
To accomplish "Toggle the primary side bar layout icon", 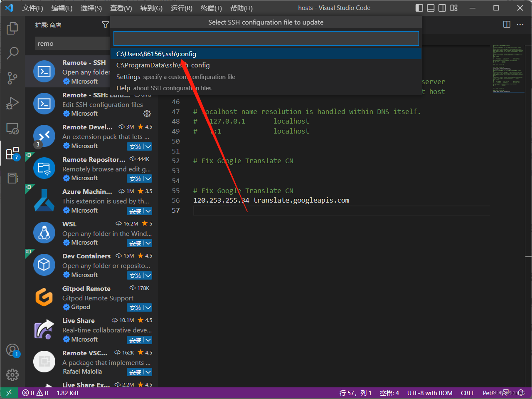I will point(419,8).
